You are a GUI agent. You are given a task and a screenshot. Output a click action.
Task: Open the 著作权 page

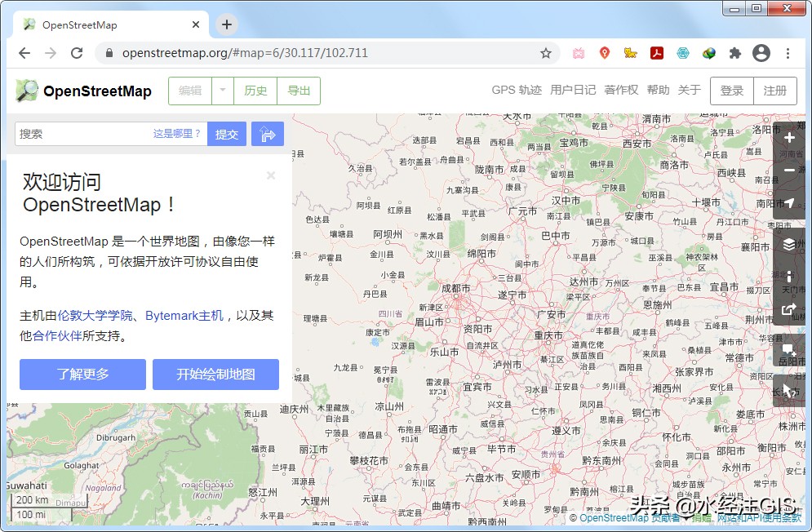coord(621,90)
